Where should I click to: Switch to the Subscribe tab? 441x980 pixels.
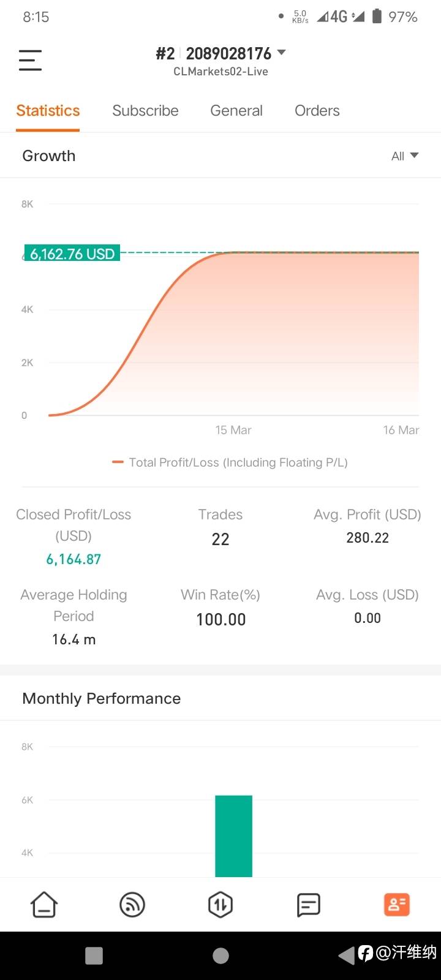pos(145,111)
